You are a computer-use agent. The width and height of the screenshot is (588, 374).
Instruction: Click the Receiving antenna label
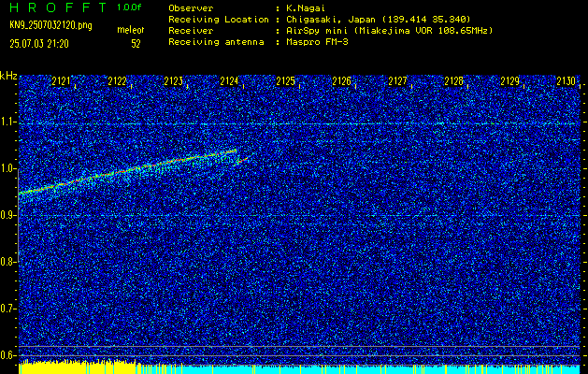click(x=216, y=42)
